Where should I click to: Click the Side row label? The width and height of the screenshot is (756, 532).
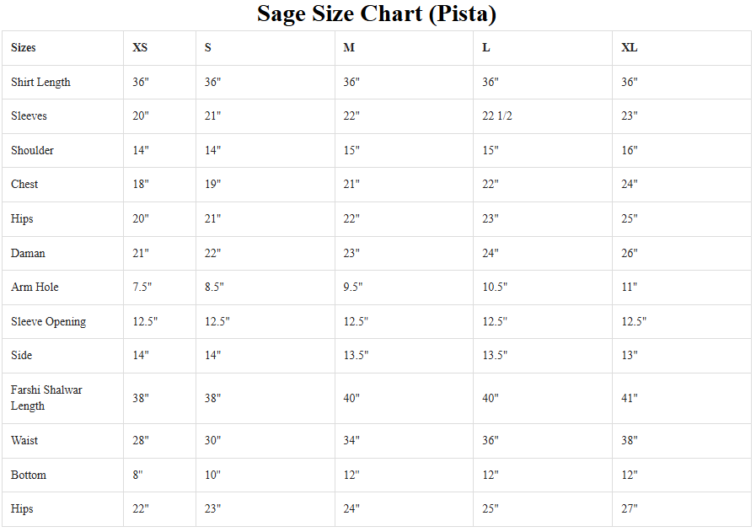click(x=21, y=356)
